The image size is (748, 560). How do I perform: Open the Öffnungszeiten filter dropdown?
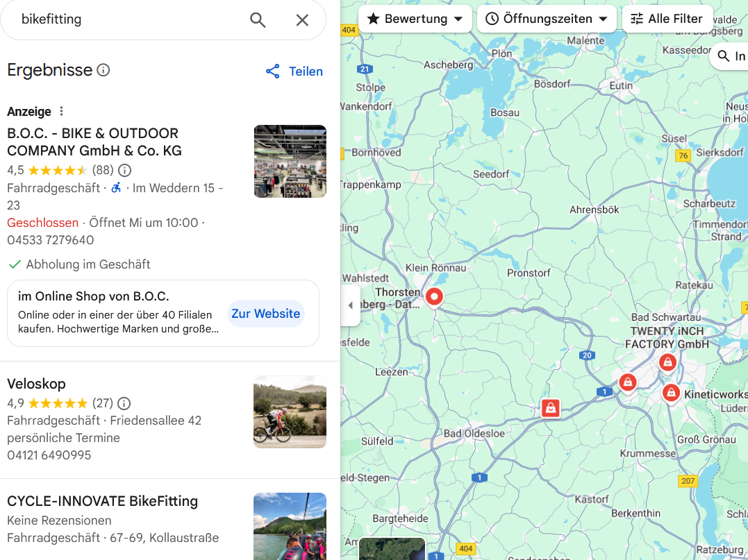pyautogui.click(x=547, y=19)
